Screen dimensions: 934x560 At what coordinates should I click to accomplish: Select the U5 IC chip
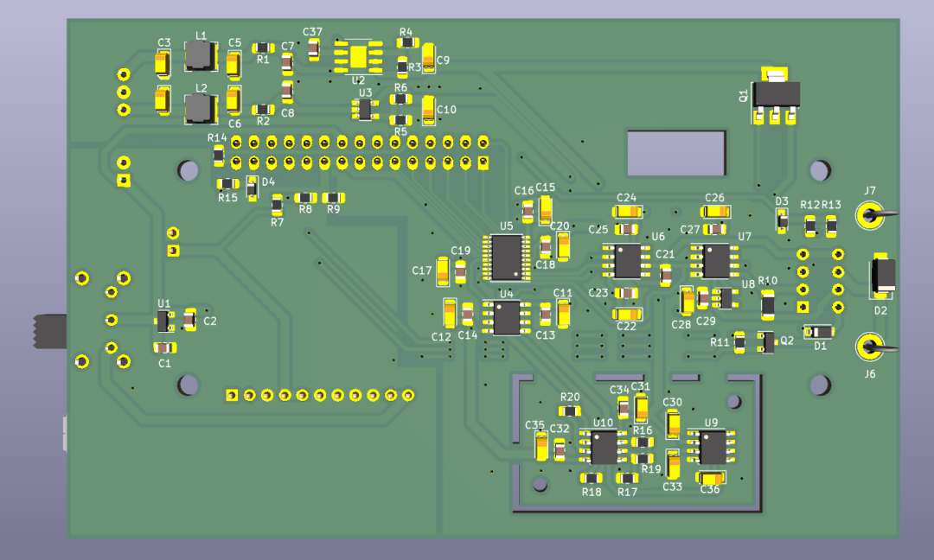(x=507, y=258)
